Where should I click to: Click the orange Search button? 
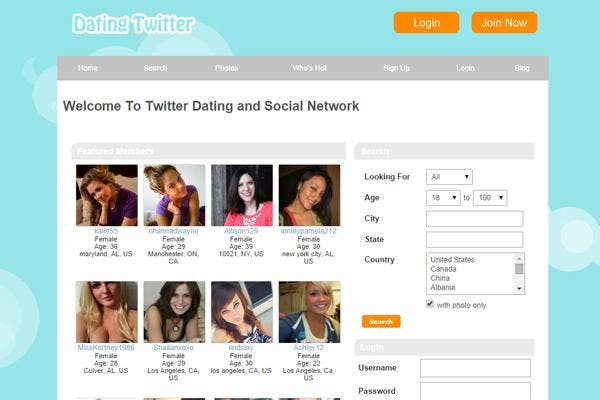381,322
